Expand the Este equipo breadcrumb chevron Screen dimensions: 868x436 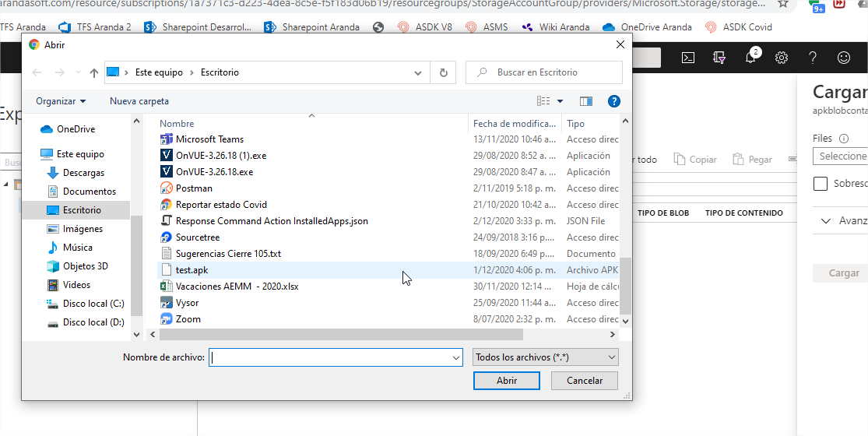point(192,72)
